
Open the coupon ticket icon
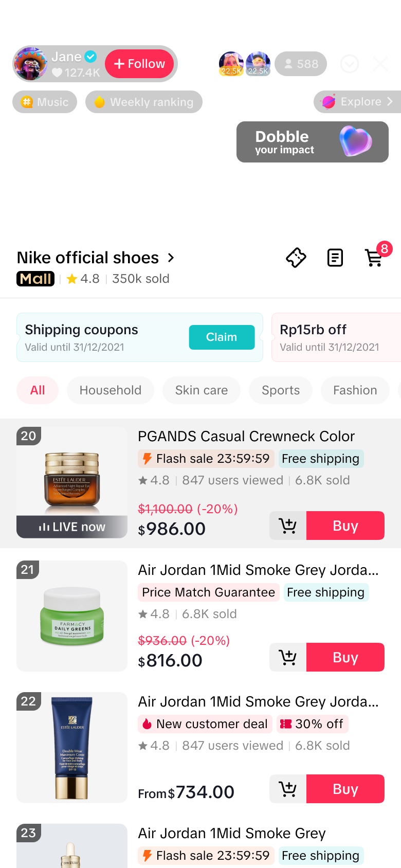(x=296, y=258)
